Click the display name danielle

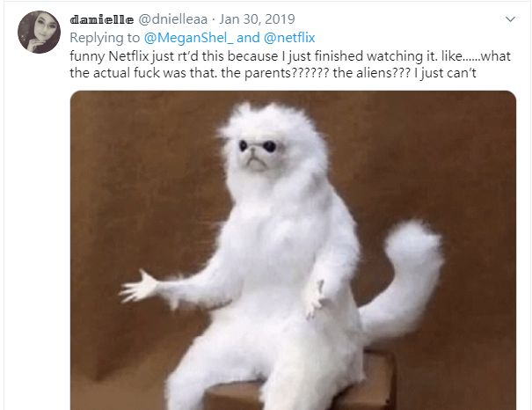click(x=101, y=19)
